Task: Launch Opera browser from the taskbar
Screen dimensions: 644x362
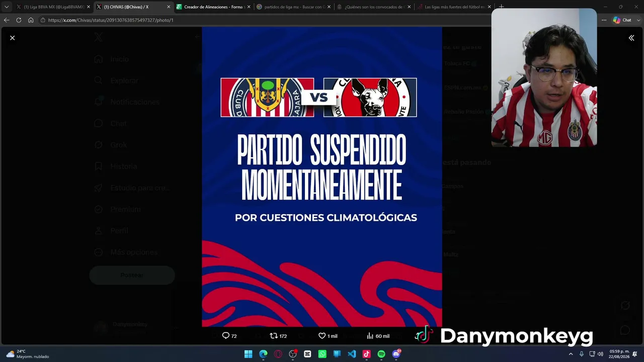Action: (x=278, y=354)
